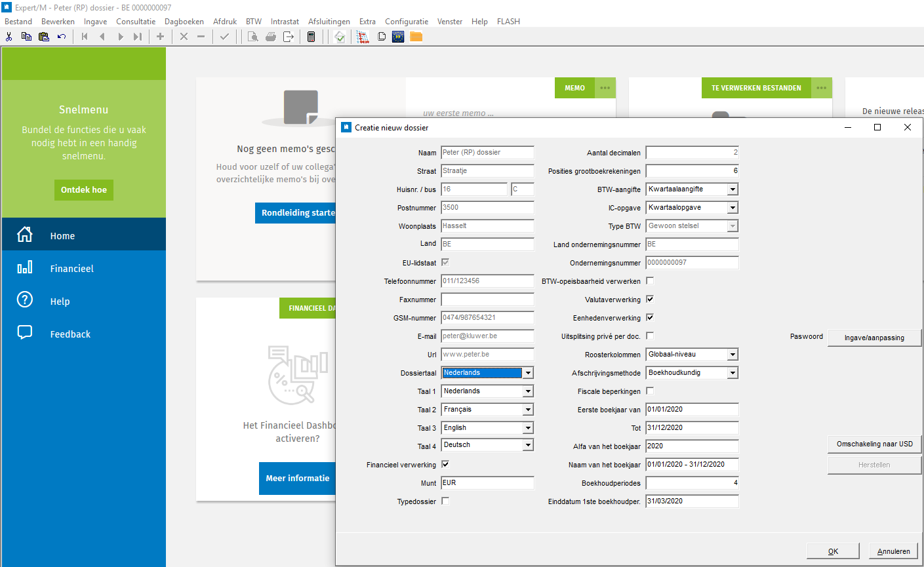This screenshot has width=924, height=567.
Task: Tick the Typedossier checkbox
Action: 445,501
